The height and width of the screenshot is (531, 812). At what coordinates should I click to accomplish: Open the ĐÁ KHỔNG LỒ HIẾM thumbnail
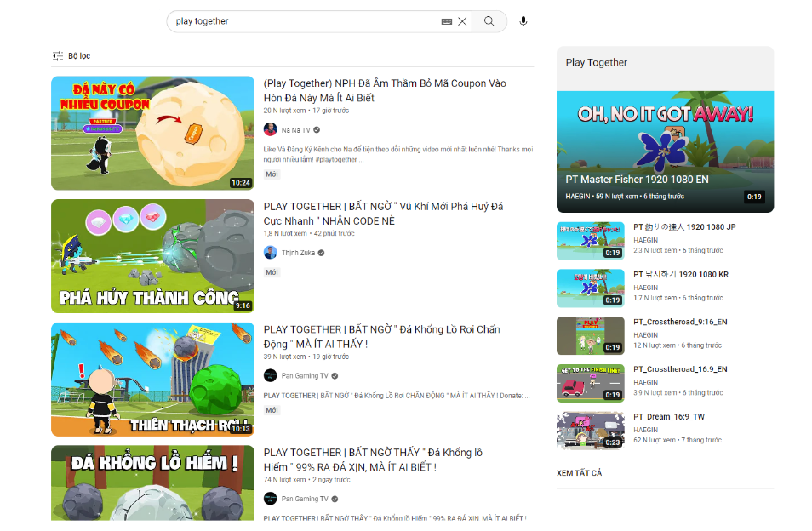(x=152, y=482)
